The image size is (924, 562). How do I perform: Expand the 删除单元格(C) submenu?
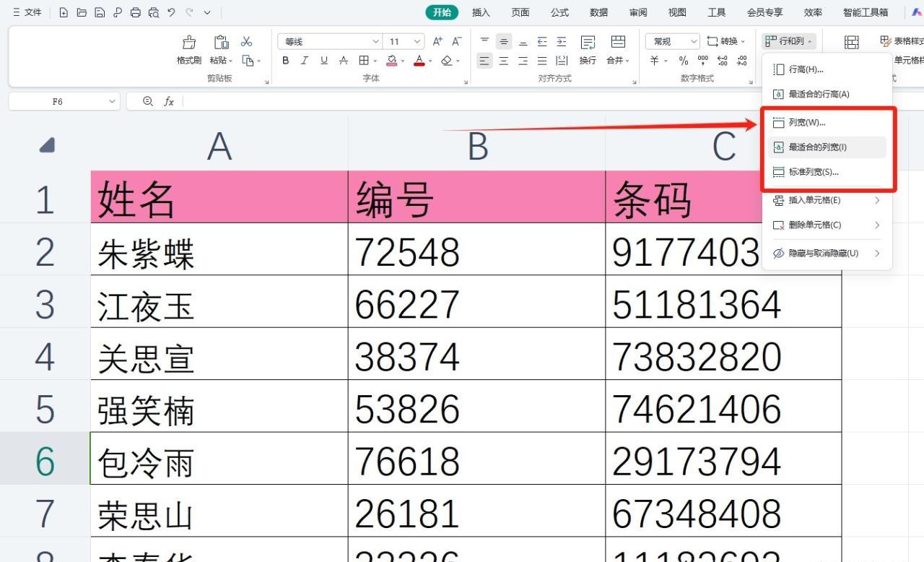coord(877,225)
